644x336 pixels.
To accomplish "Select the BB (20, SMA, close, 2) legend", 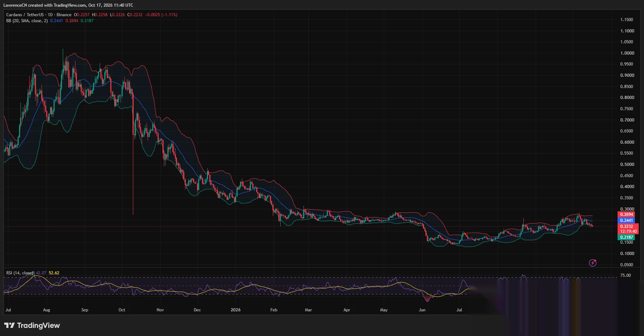I will click(x=27, y=21).
